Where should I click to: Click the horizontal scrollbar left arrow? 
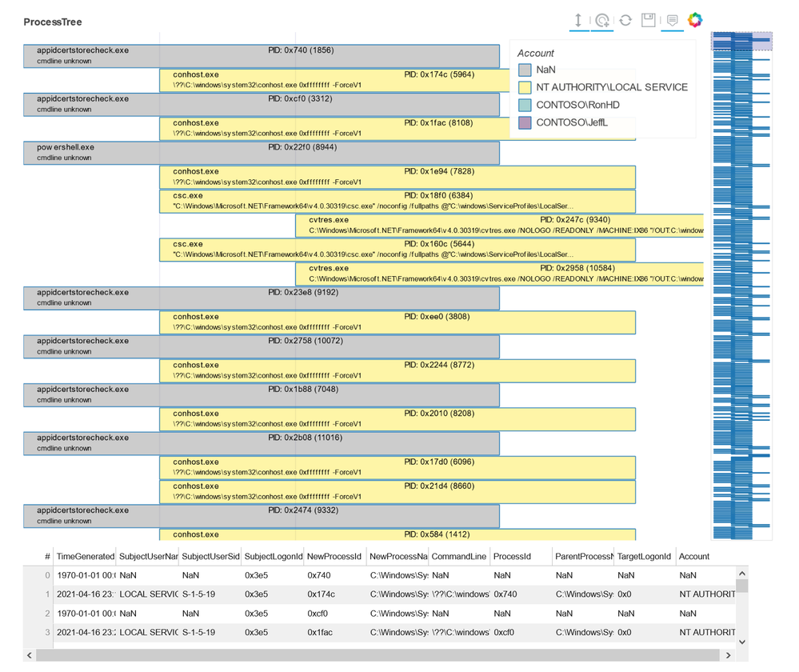point(29,655)
